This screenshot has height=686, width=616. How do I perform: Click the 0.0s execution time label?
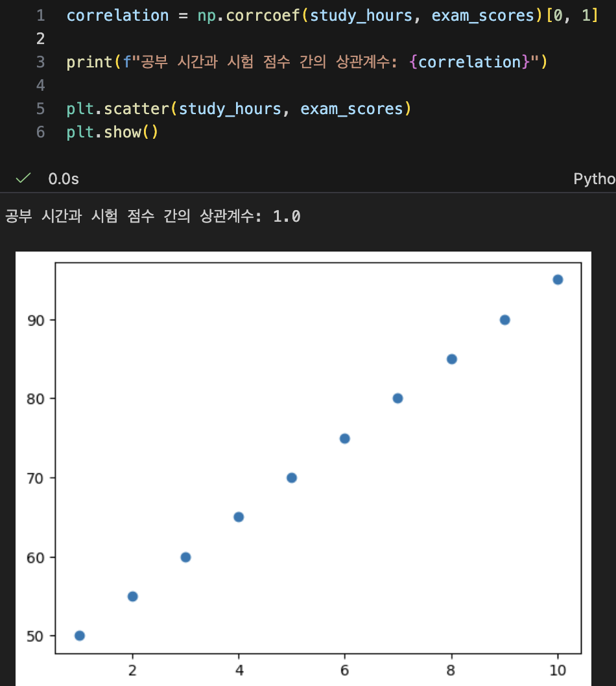coord(64,179)
